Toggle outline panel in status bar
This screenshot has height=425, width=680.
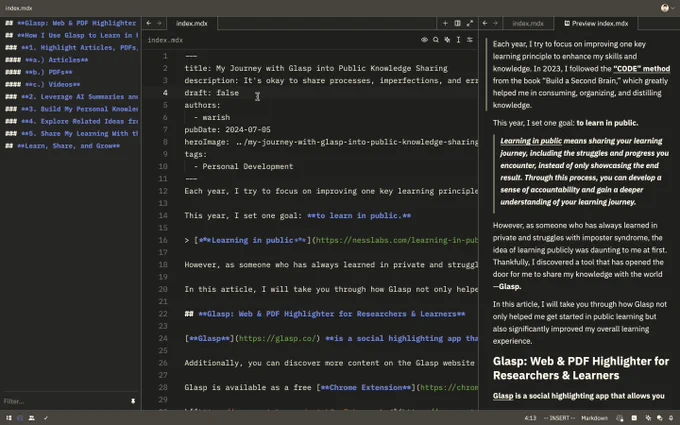20,418
